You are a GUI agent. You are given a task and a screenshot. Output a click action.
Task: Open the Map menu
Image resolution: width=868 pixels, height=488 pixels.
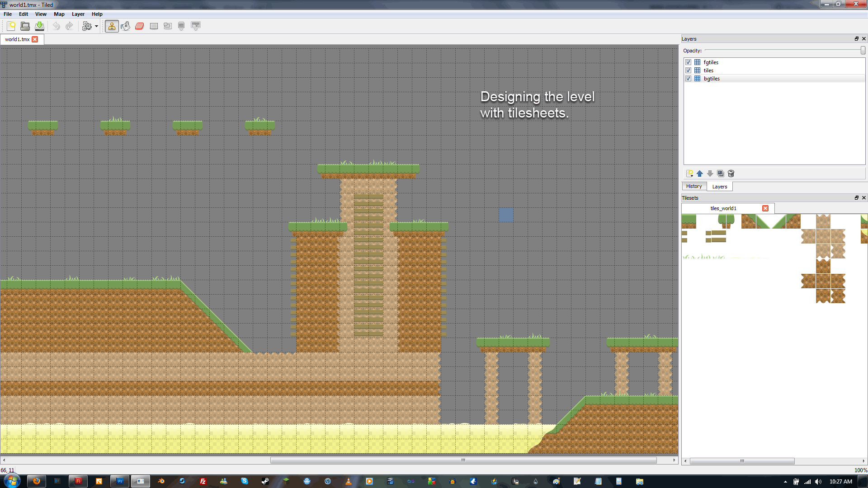pos(59,14)
